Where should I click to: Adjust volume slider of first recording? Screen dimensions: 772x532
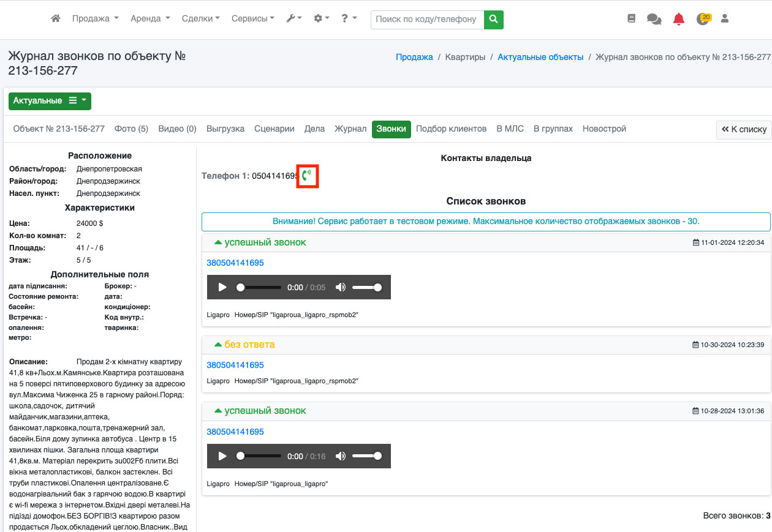[367, 287]
